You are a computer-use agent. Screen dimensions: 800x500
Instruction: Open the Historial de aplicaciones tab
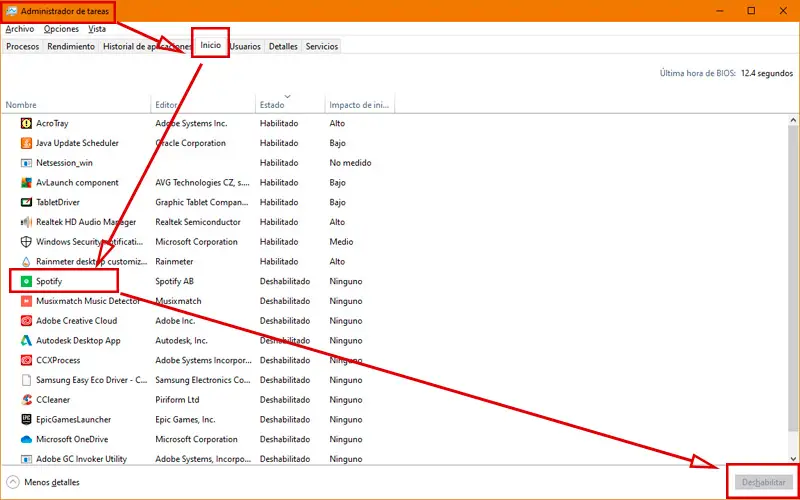(x=147, y=46)
